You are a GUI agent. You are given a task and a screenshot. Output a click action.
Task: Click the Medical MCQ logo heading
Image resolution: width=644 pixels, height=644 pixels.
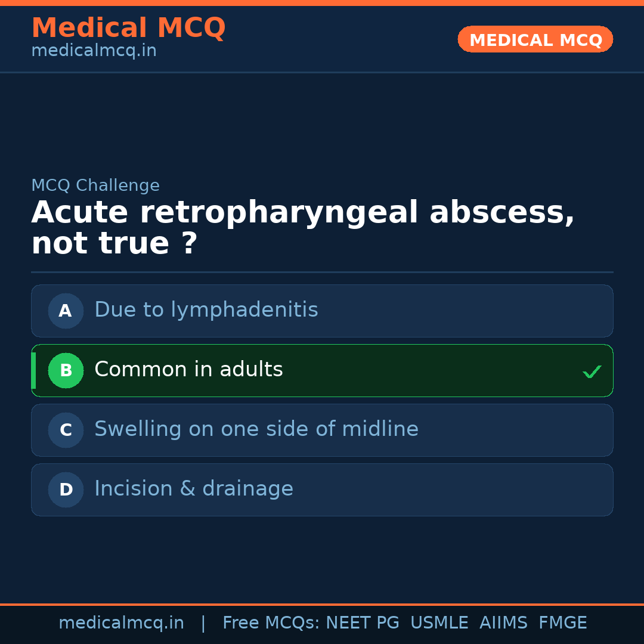[128, 28]
